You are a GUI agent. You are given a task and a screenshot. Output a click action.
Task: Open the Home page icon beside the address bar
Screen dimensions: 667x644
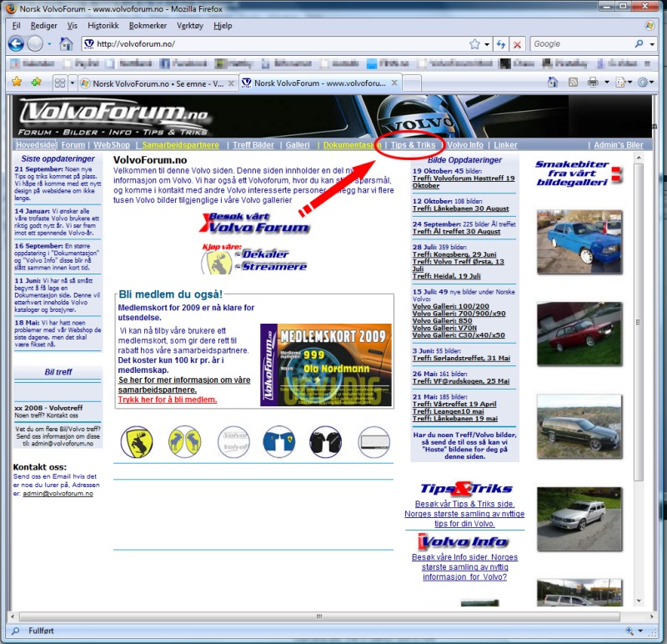pos(66,43)
